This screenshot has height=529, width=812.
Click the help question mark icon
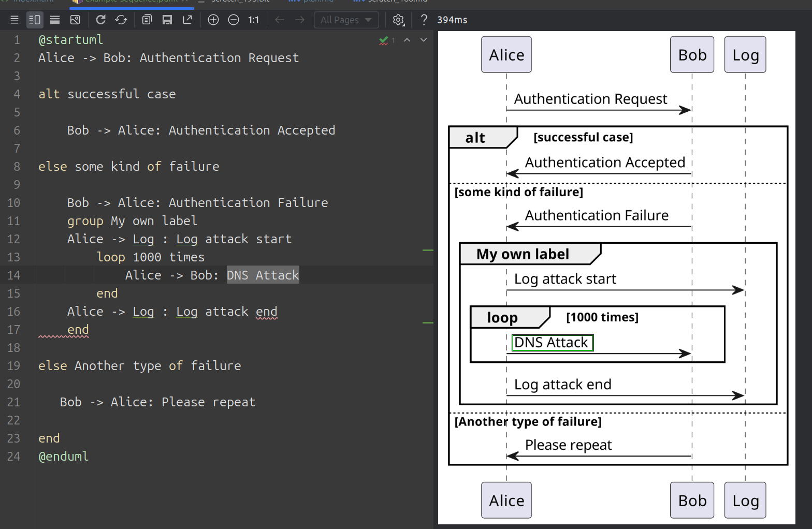coord(424,20)
